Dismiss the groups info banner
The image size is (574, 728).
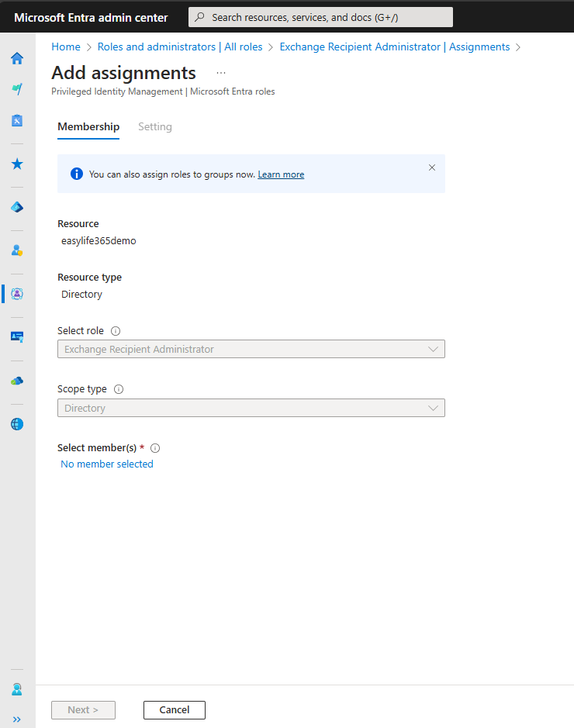tap(432, 167)
